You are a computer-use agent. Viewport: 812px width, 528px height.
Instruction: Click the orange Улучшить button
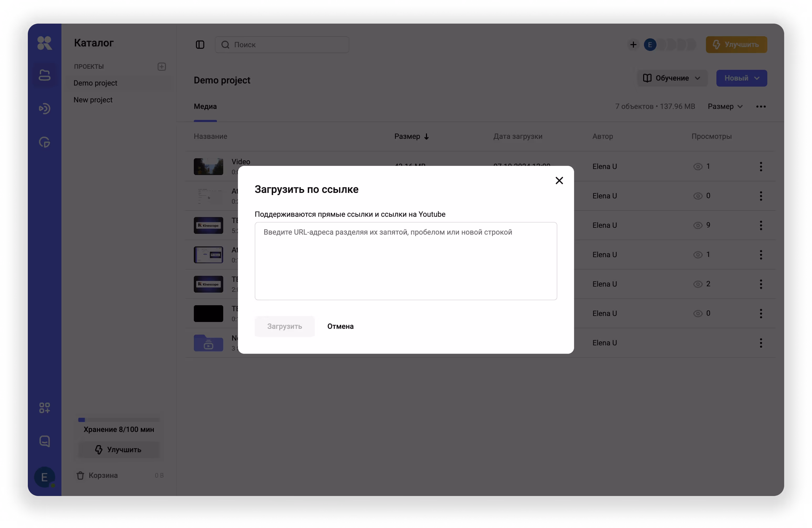click(x=736, y=45)
